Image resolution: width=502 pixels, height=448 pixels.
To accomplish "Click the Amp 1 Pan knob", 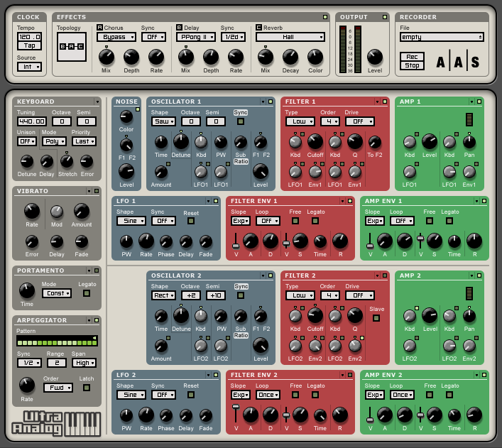I will [469, 141].
